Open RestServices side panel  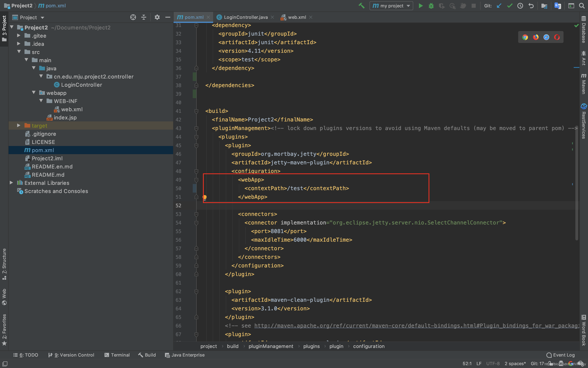584,121
